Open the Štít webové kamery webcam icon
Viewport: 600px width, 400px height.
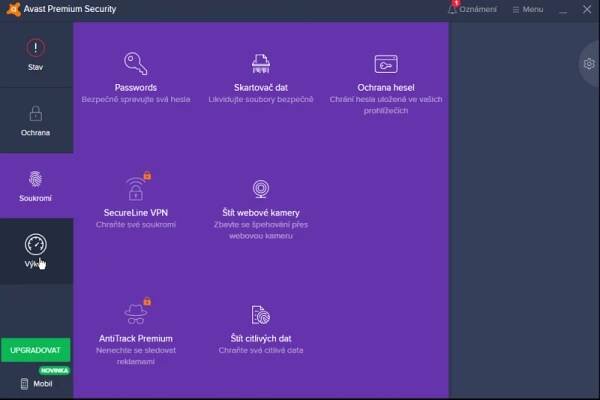[x=261, y=189]
